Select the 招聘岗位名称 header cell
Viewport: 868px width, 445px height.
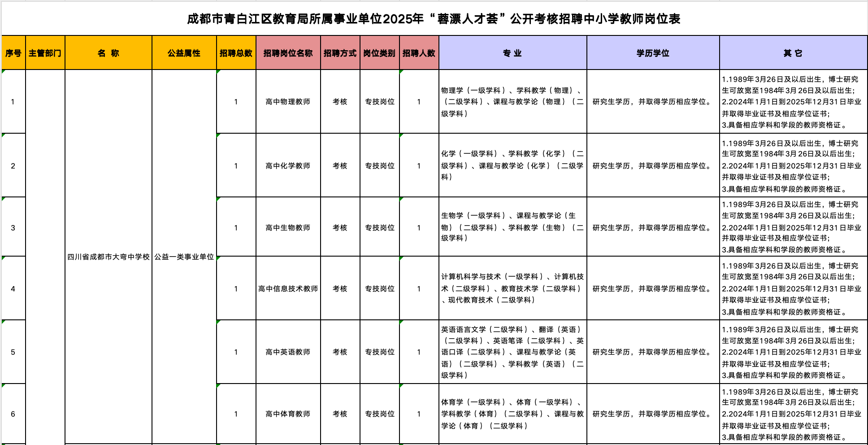tap(288, 53)
